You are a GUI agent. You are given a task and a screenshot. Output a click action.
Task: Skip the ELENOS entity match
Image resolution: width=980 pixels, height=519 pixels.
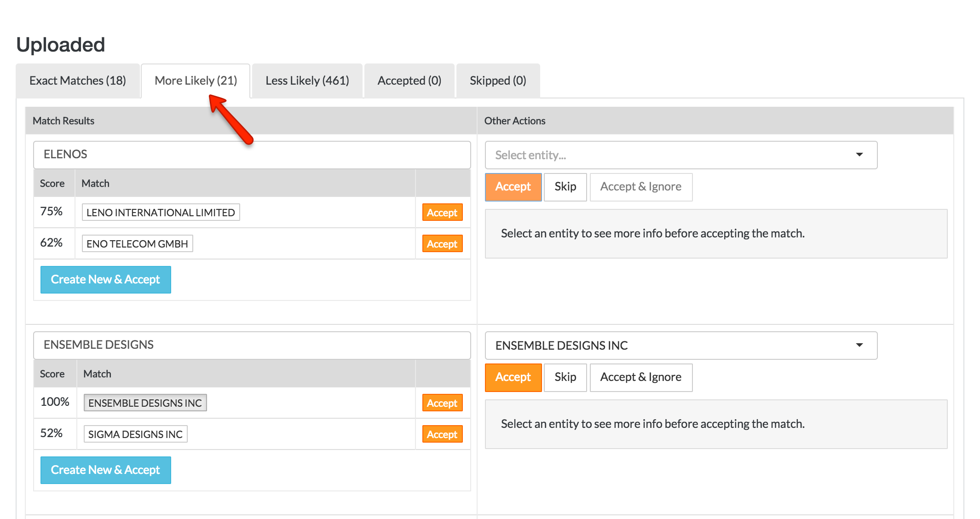point(565,187)
